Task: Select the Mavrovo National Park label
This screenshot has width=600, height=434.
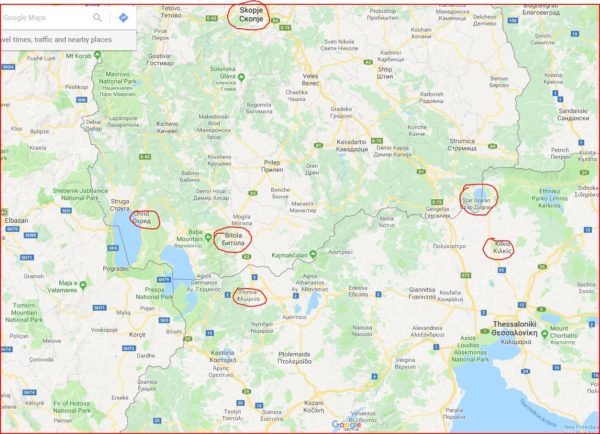Action: tap(117, 84)
